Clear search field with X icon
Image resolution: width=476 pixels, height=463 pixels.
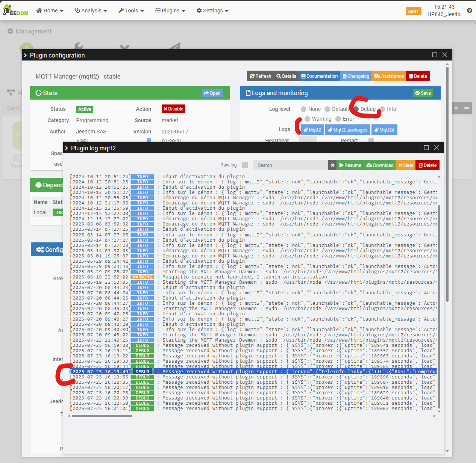click(x=332, y=165)
